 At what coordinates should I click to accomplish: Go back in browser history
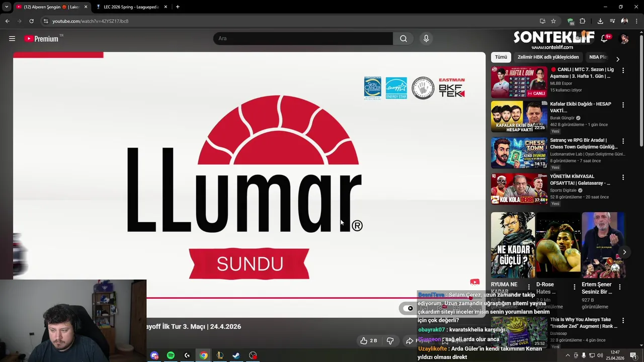7,21
